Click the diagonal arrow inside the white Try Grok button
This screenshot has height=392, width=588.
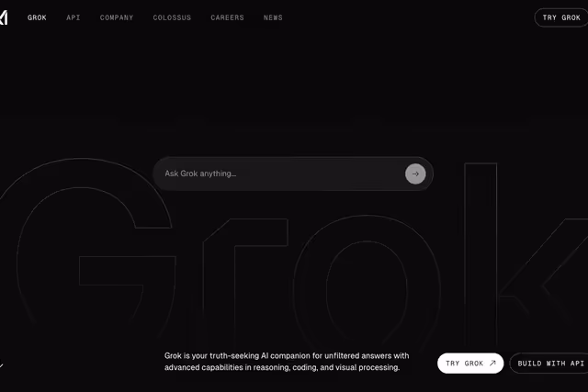pyautogui.click(x=492, y=363)
